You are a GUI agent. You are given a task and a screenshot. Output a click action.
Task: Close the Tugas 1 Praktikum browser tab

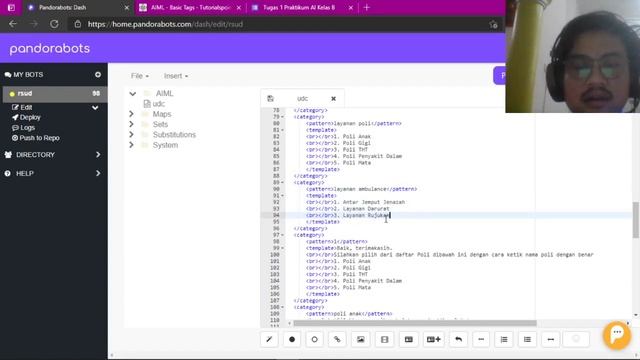click(351, 8)
